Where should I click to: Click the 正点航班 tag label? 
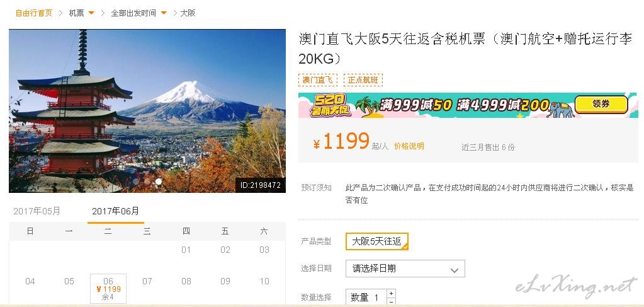click(x=363, y=80)
